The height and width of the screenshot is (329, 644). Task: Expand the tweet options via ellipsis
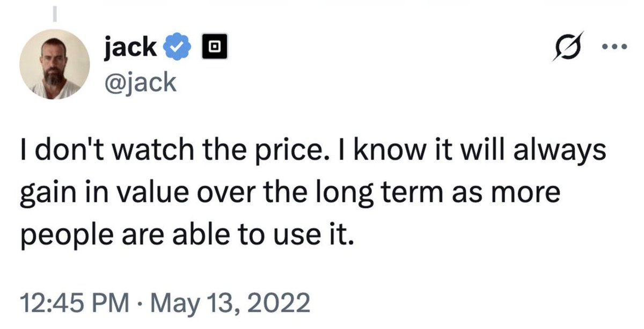[x=613, y=47]
